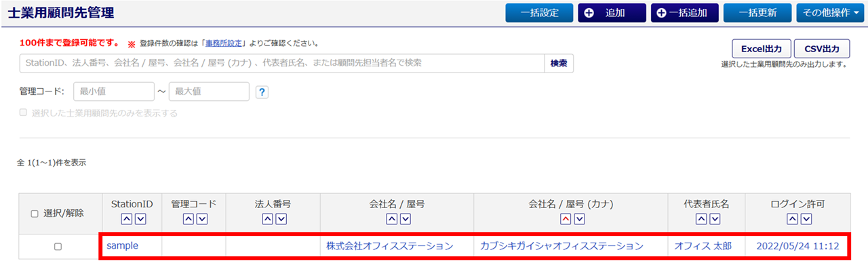Sort 会社名 / 屋号 (カナ) descending
The image size is (868, 265).
[579, 219]
